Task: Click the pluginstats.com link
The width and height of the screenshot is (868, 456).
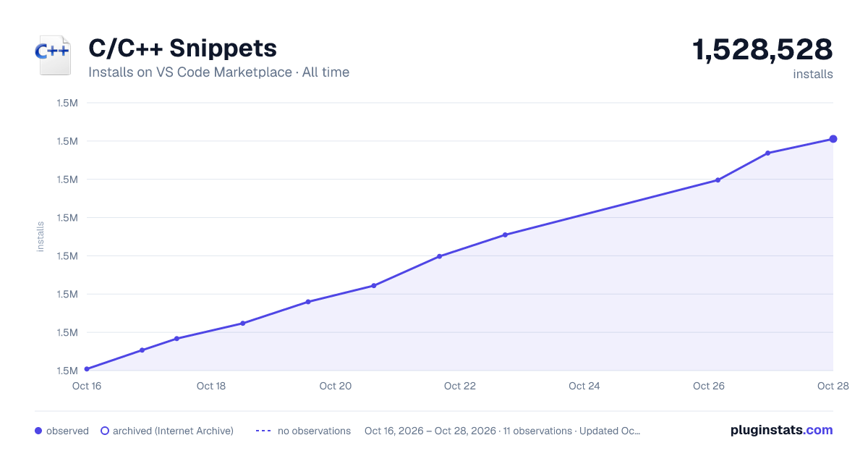Action: click(781, 430)
